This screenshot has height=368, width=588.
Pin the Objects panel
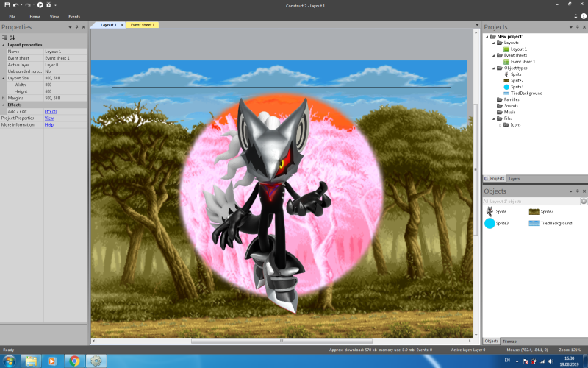coord(578,191)
